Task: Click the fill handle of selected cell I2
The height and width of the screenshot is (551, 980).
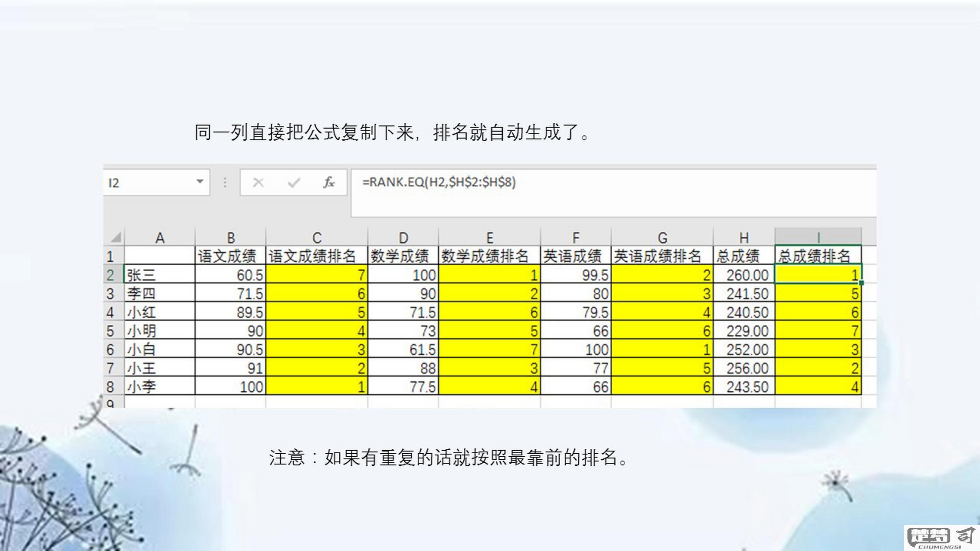Action: pyautogui.click(x=861, y=283)
